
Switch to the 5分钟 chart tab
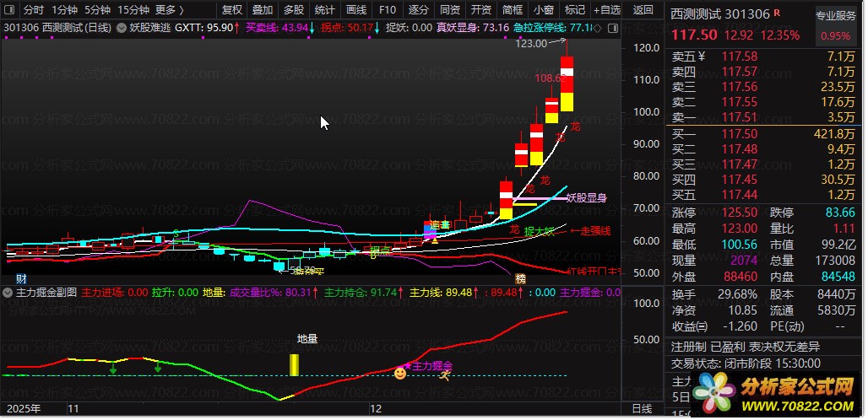coord(98,10)
